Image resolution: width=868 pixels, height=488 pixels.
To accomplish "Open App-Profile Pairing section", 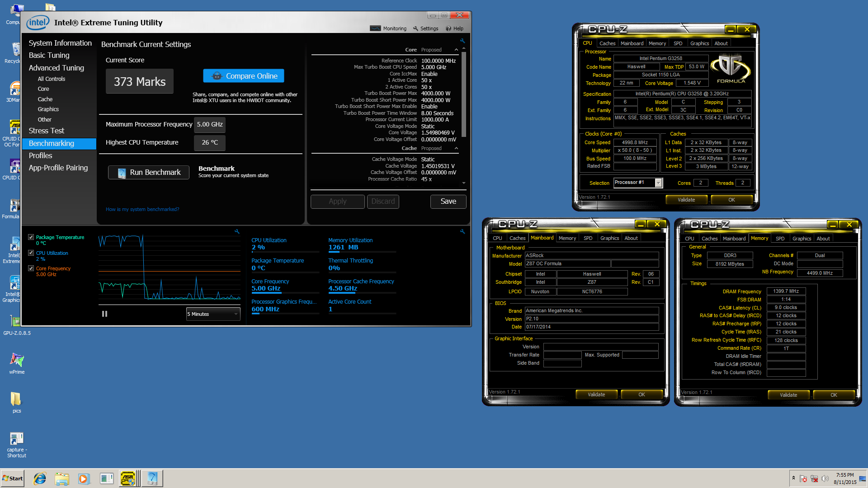I will point(58,168).
